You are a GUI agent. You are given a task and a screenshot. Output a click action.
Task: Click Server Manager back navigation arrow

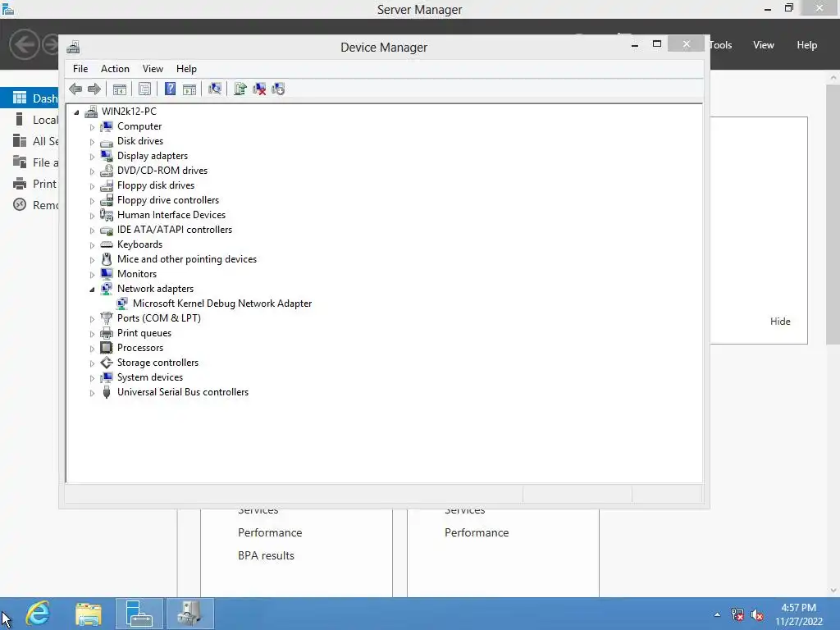point(24,44)
